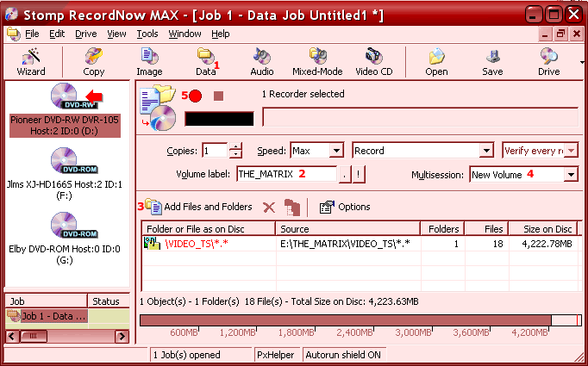
Task: Click the Copies input field
Action: 215,151
